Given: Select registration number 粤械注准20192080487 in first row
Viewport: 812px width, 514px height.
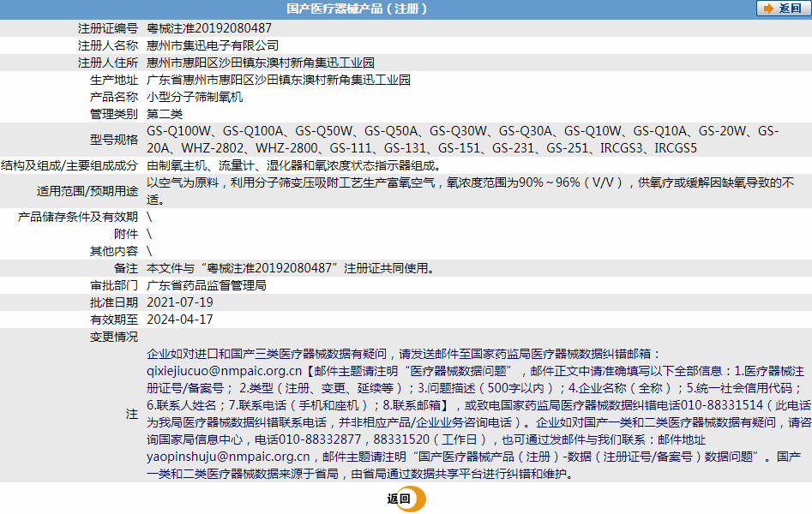Looking at the screenshot, I should (x=209, y=28).
